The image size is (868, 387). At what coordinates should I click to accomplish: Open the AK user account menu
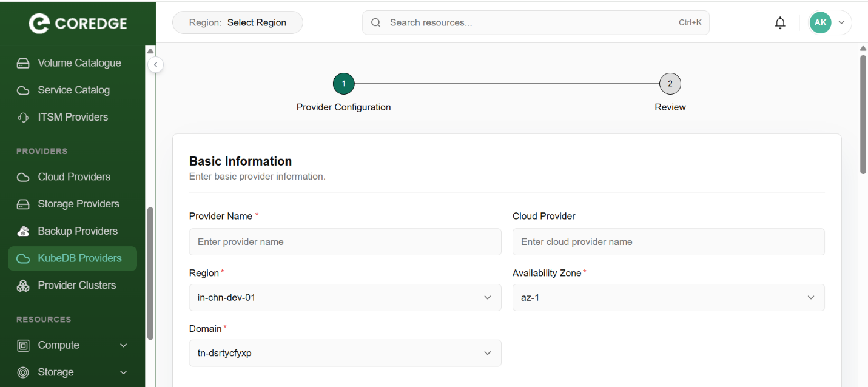coord(829,23)
